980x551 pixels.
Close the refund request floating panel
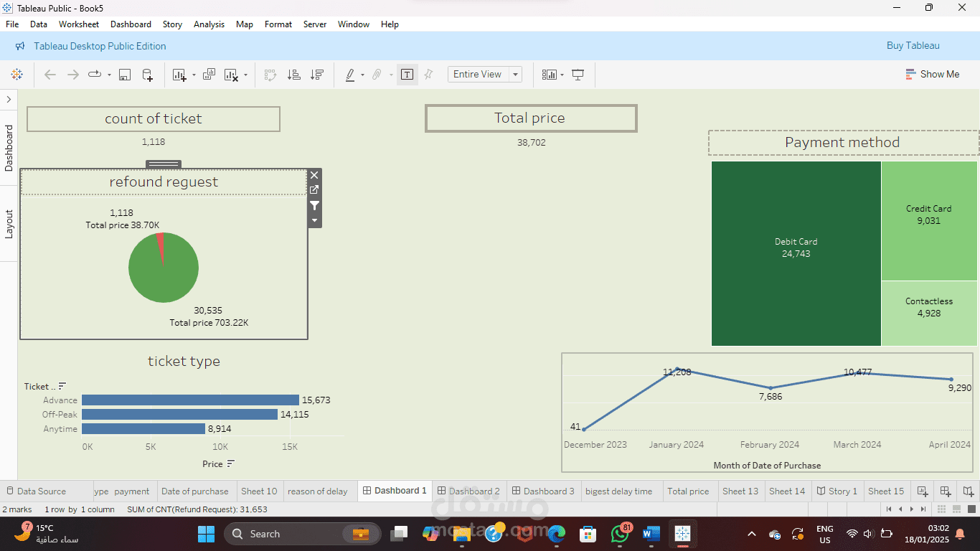pyautogui.click(x=314, y=174)
